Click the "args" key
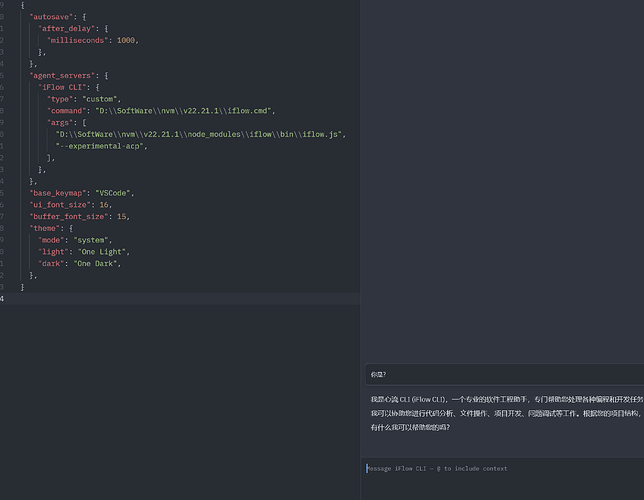Screen dimensions: 644x500 (60, 123)
